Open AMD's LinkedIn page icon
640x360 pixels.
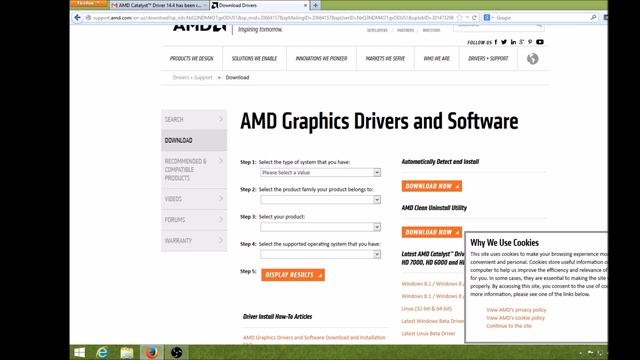tap(513, 42)
